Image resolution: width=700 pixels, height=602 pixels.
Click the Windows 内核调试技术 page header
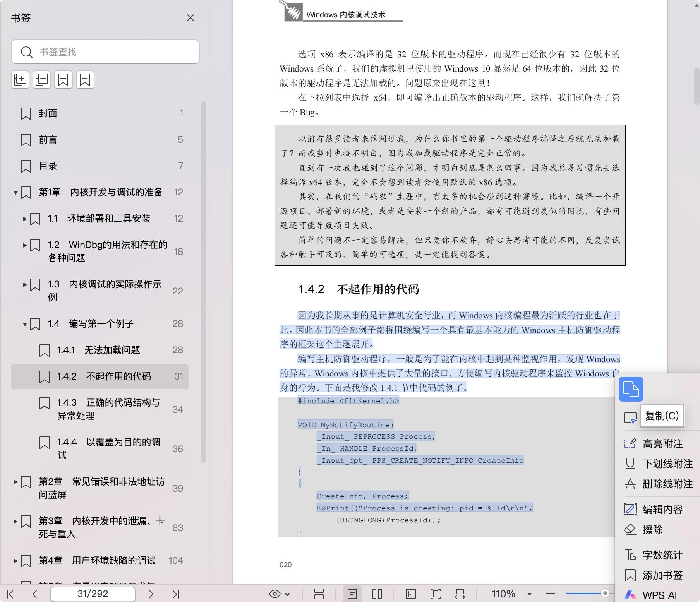[x=346, y=15]
